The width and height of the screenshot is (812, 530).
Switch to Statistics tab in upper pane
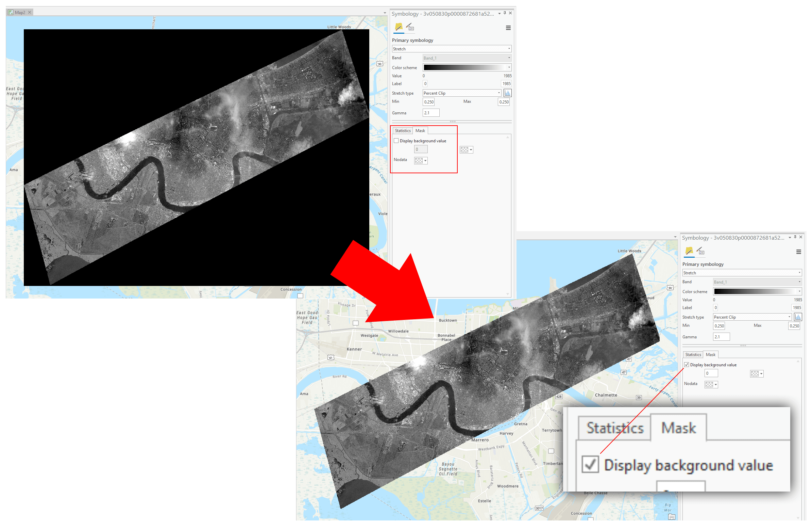click(x=403, y=131)
